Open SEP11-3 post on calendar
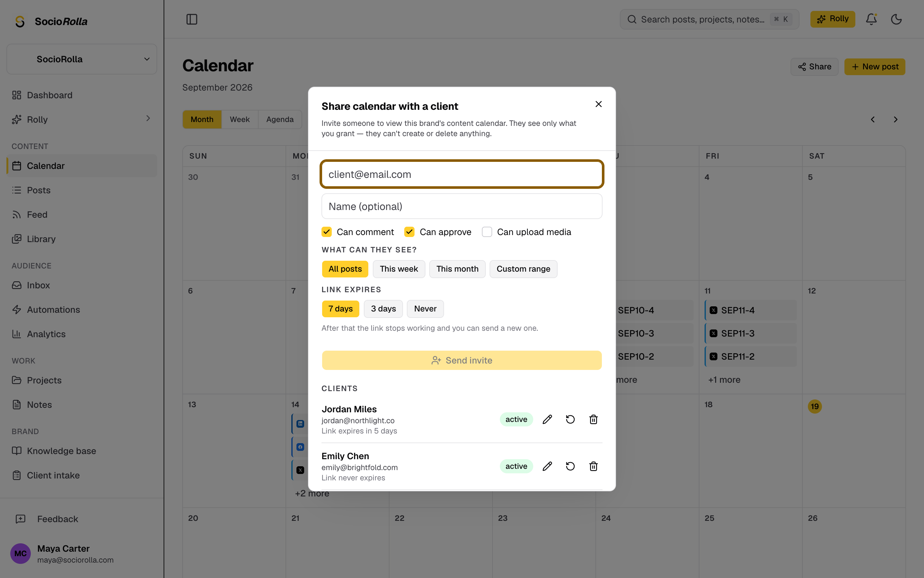 751,333
